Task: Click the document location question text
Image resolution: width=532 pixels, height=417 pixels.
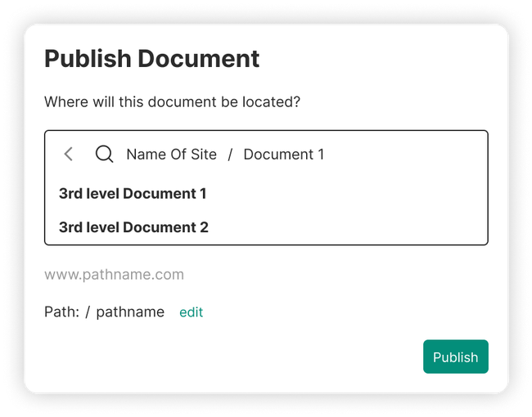Action: tap(172, 102)
